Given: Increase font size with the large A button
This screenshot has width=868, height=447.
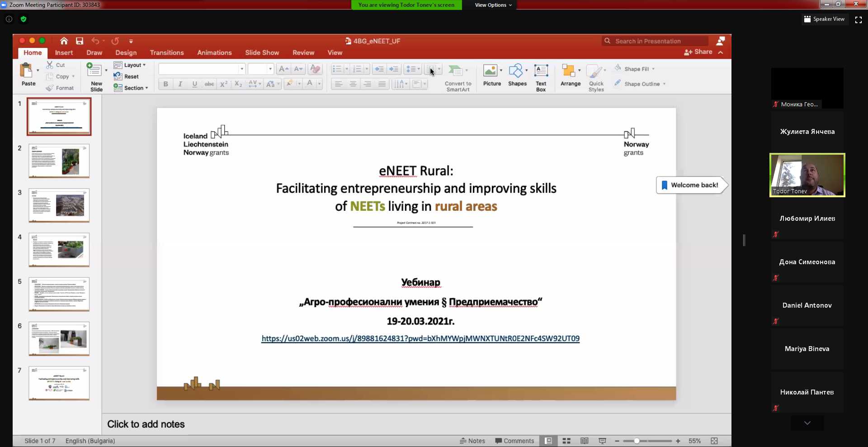Looking at the screenshot, I should 283,69.
